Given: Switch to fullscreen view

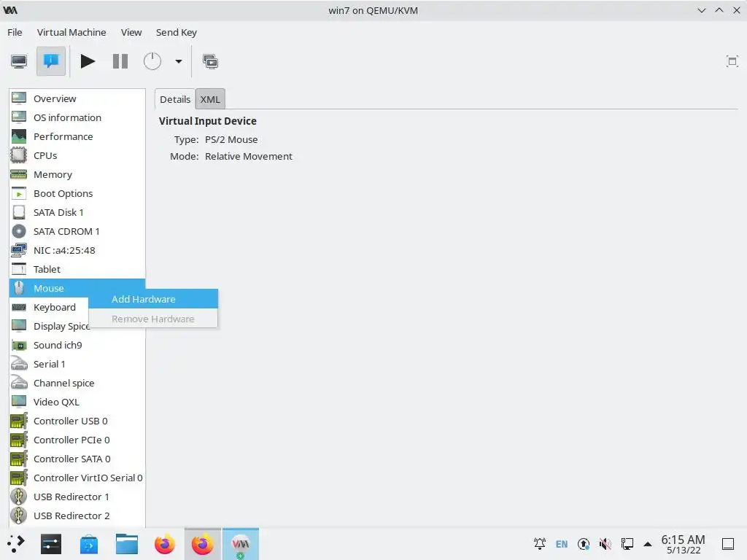Looking at the screenshot, I should (x=732, y=61).
